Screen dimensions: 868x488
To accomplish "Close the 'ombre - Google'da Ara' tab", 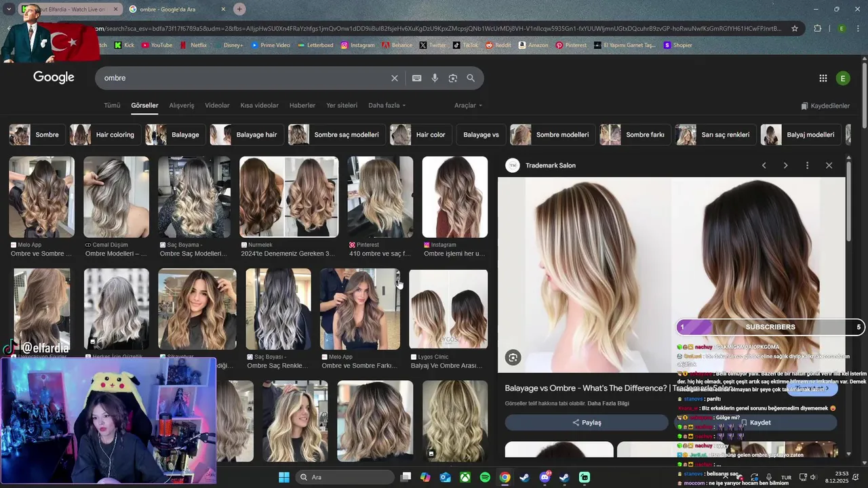I will click(223, 9).
